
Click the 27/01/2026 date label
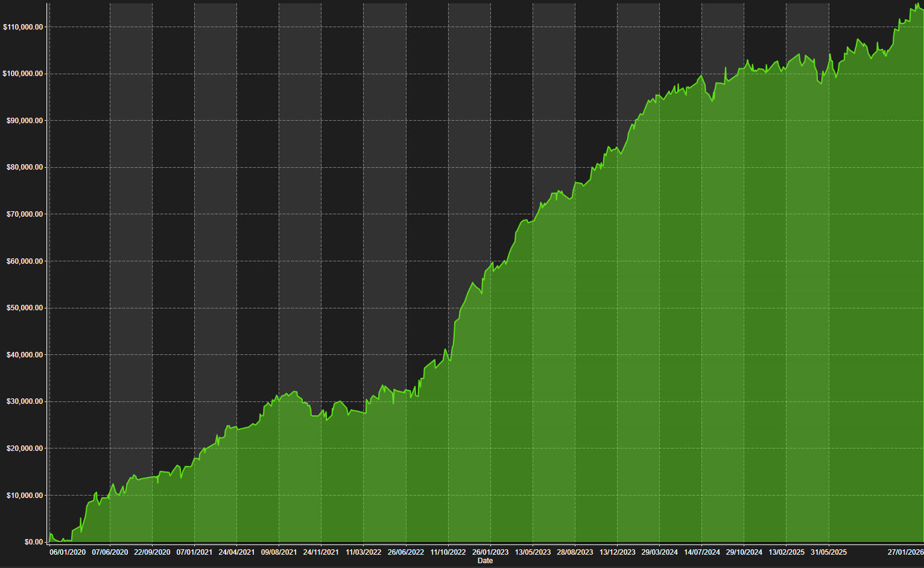(x=905, y=552)
